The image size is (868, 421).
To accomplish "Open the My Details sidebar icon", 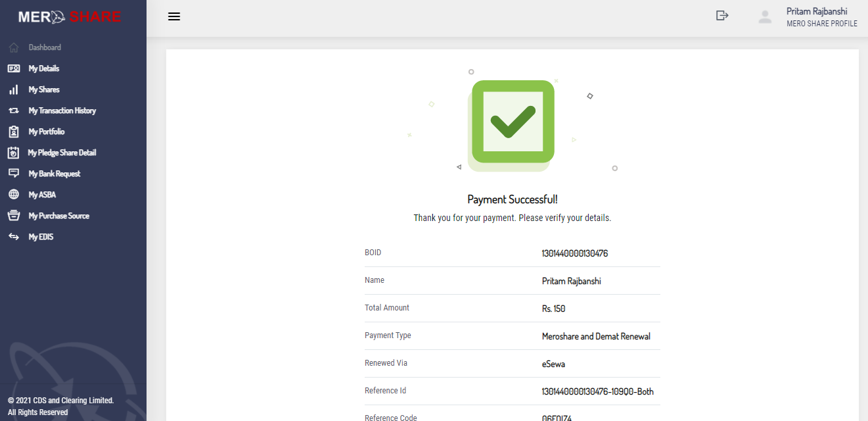I will point(14,68).
